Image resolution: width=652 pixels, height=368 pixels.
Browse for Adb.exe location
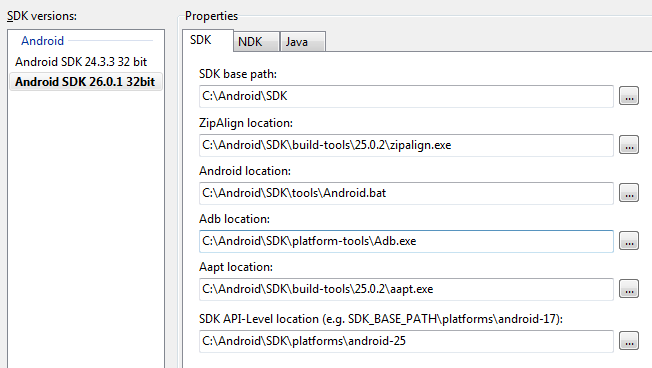[x=629, y=241]
